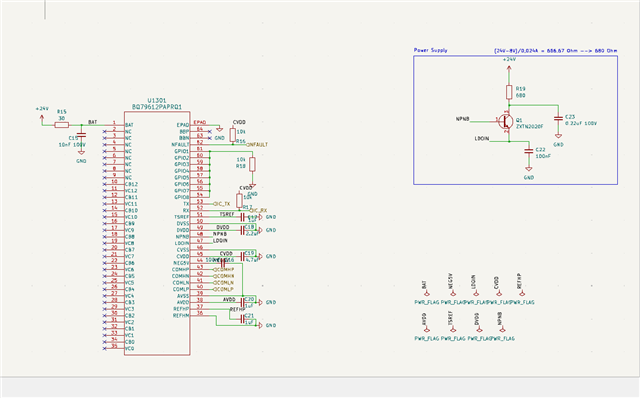Select the IC_TX hierarchical label
Screen dimensions: 640x398
(222, 204)
